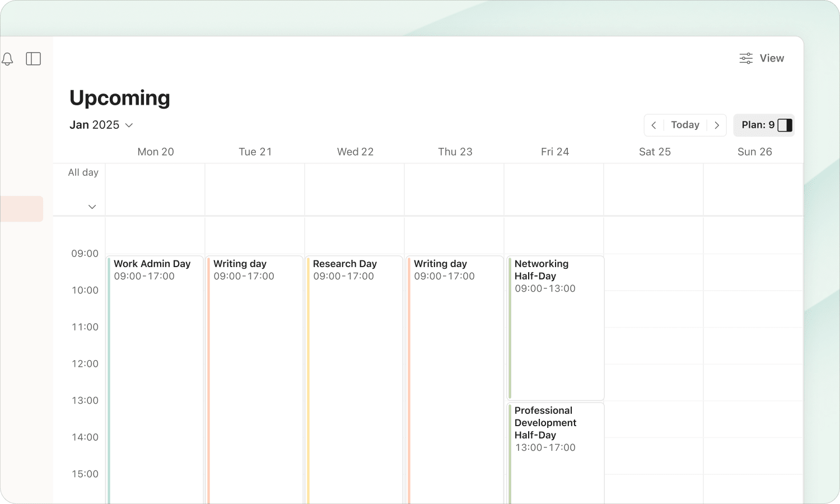Open Tuesday's Writing day event
This screenshot has width=840, height=504.
click(255, 380)
